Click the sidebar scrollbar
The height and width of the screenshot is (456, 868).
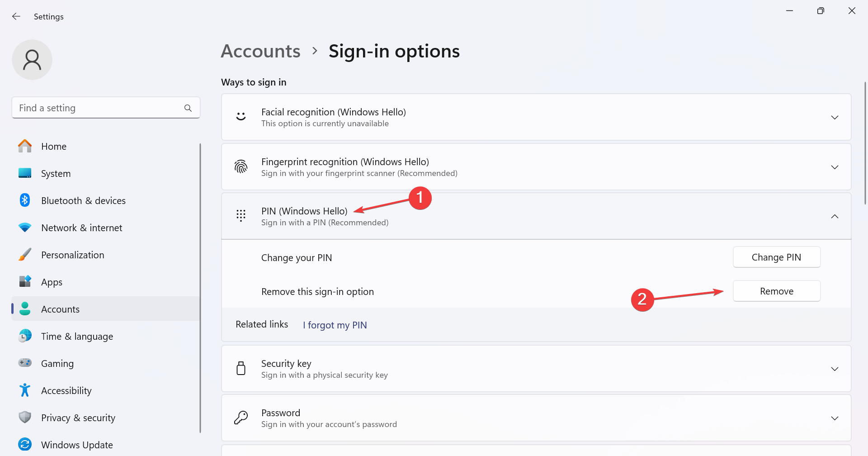pyautogui.click(x=200, y=288)
